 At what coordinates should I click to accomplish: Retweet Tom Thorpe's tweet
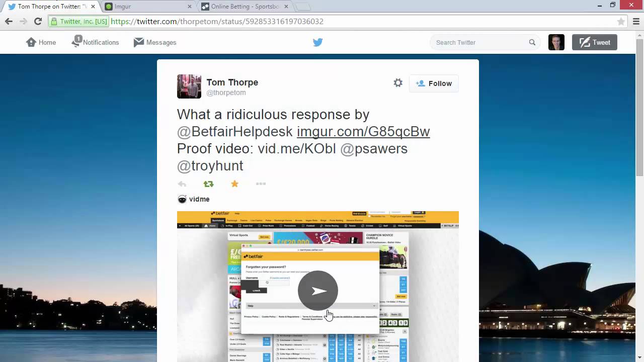208,184
